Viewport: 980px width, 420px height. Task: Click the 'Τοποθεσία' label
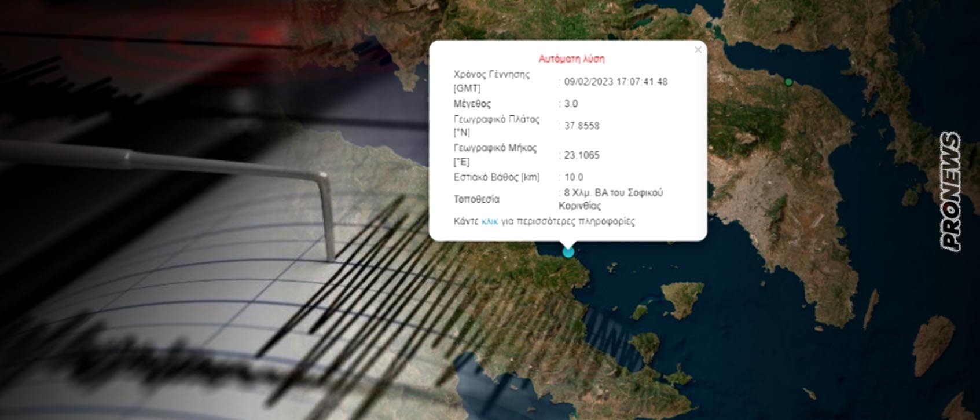(476, 199)
